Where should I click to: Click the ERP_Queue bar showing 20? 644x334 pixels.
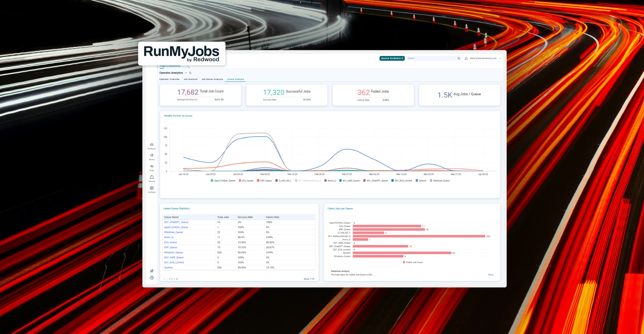point(389,230)
